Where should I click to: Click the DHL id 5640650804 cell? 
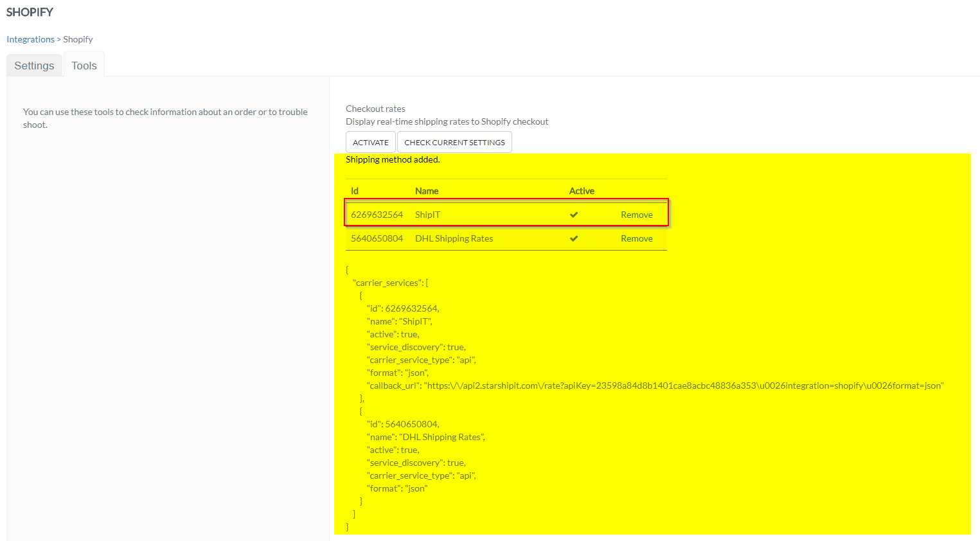pos(377,238)
